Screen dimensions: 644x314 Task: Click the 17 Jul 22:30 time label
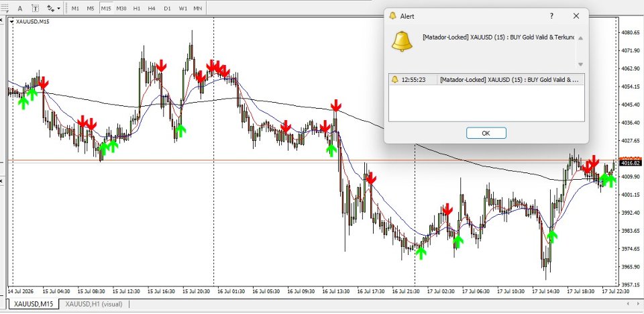pos(616,291)
